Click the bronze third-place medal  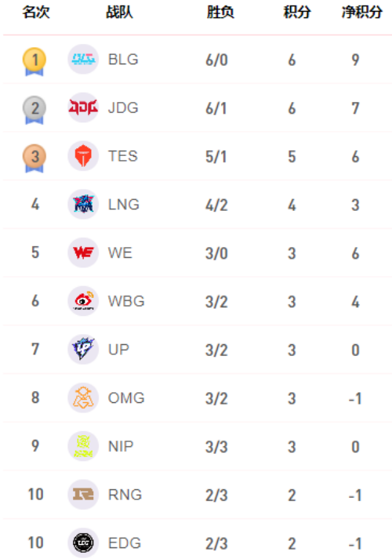34,158
